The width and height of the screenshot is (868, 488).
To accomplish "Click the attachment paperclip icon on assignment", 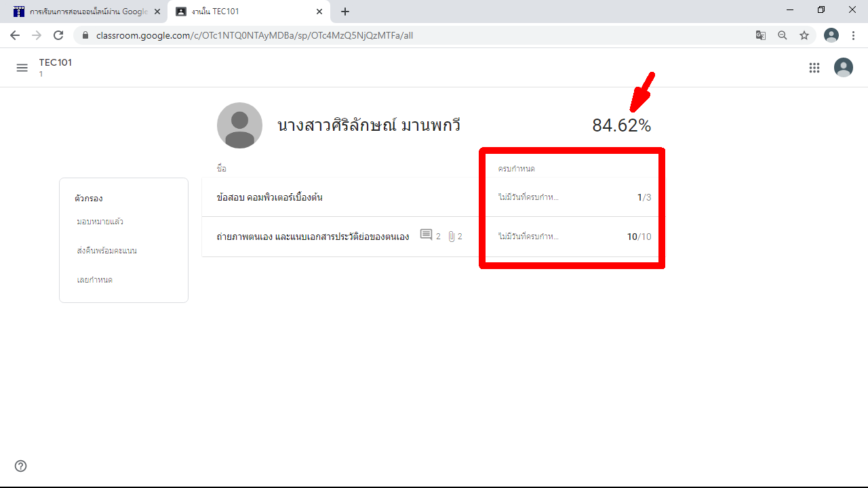I will tap(451, 236).
